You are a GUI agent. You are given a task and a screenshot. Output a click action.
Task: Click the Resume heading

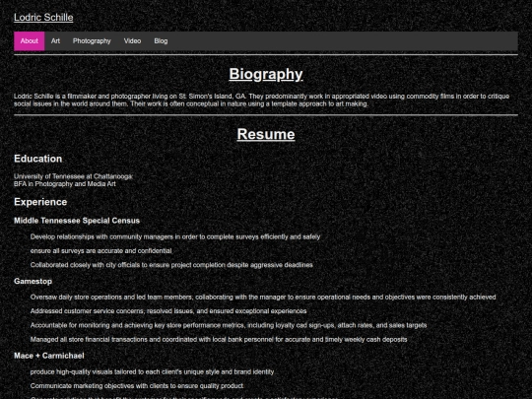click(x=266, y=134)
